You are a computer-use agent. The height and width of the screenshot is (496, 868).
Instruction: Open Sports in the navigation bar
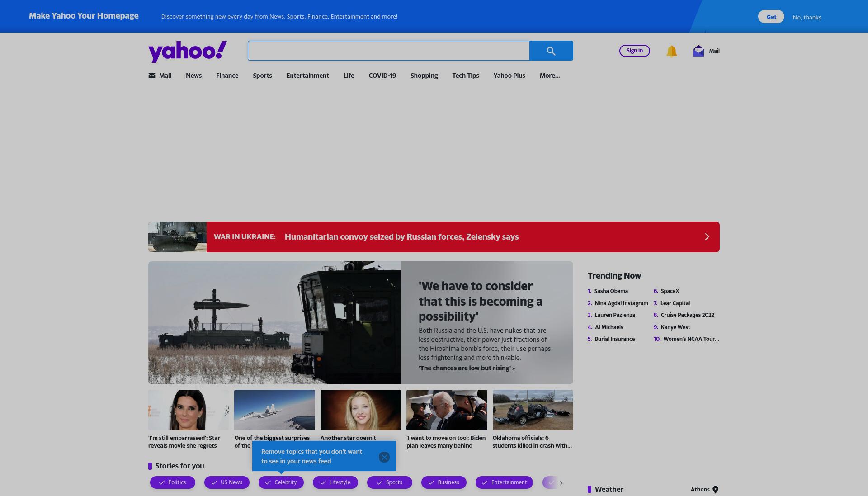(262, 76)
